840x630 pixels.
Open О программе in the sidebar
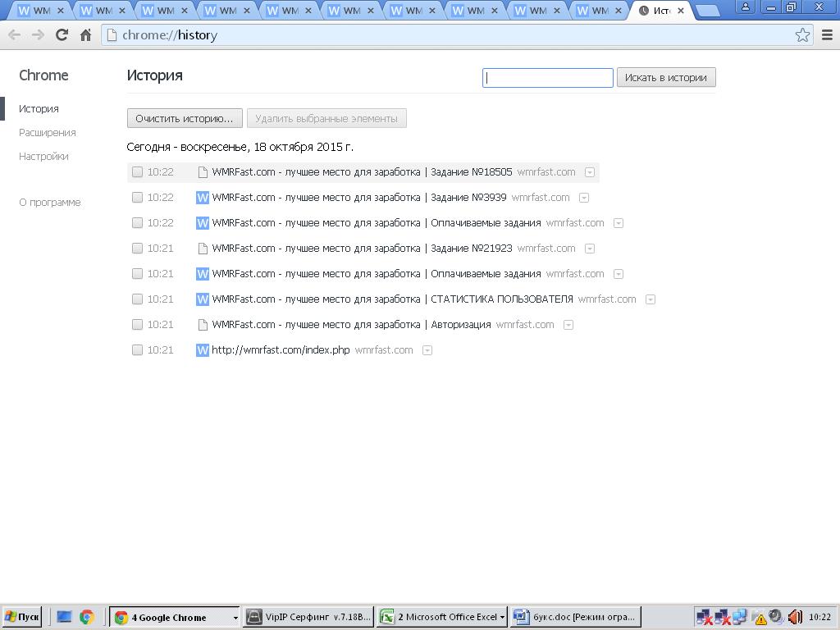pos(50,203)
